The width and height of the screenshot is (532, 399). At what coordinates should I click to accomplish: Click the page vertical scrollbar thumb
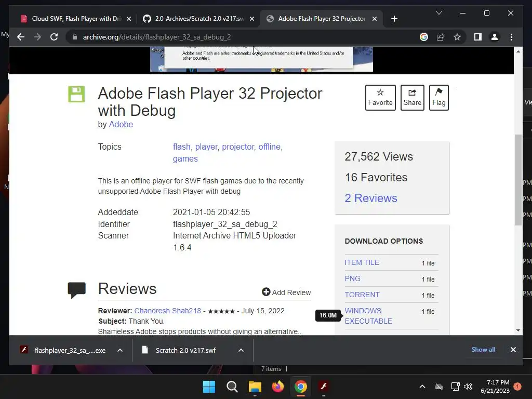click(x=518, y=180)
